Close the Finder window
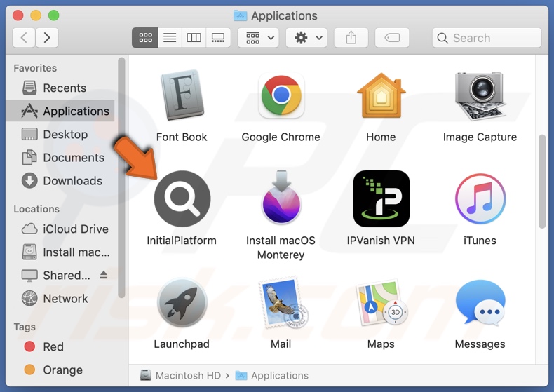Screen dimensions: 554x392 click(x=18, y=15)
